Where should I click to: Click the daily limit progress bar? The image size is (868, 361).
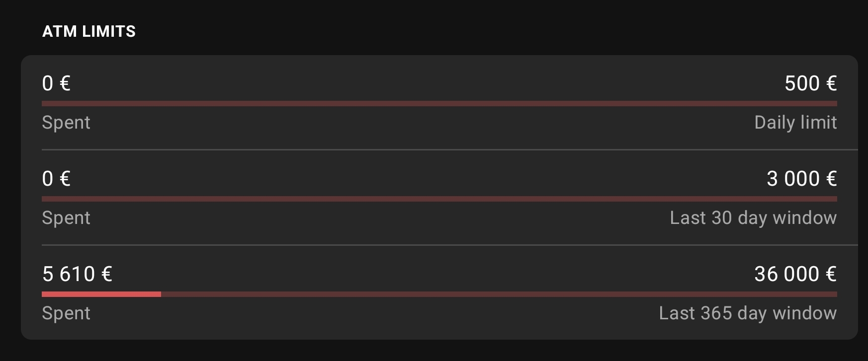[439, 103]
